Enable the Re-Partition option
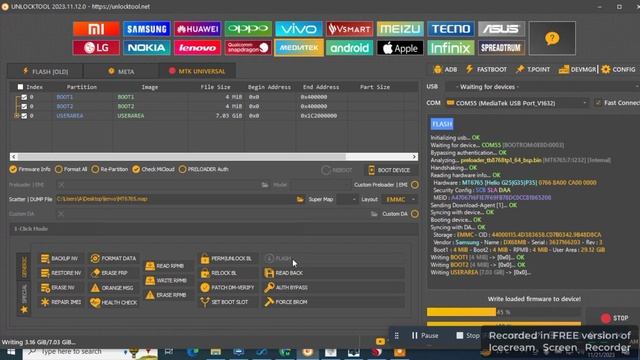The height and width of the screenshot is (360, 640). tap(109, 169)
